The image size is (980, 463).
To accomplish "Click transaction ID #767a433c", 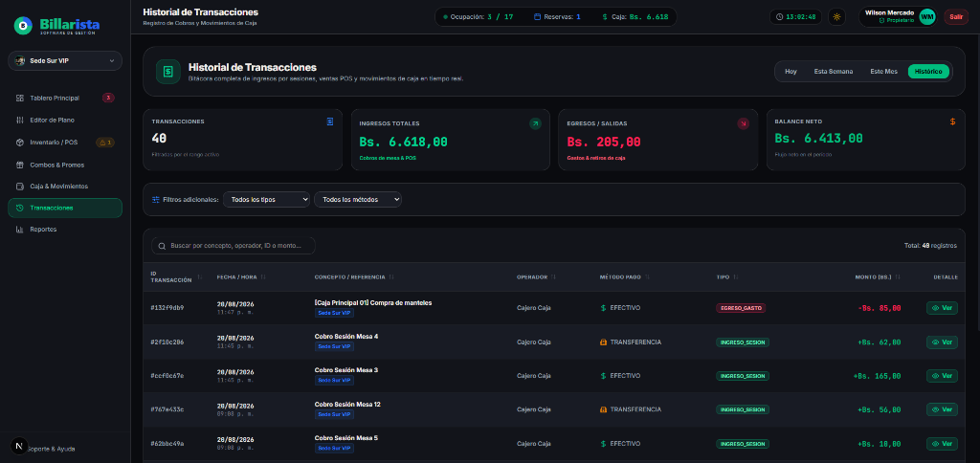I will point(167,409).
